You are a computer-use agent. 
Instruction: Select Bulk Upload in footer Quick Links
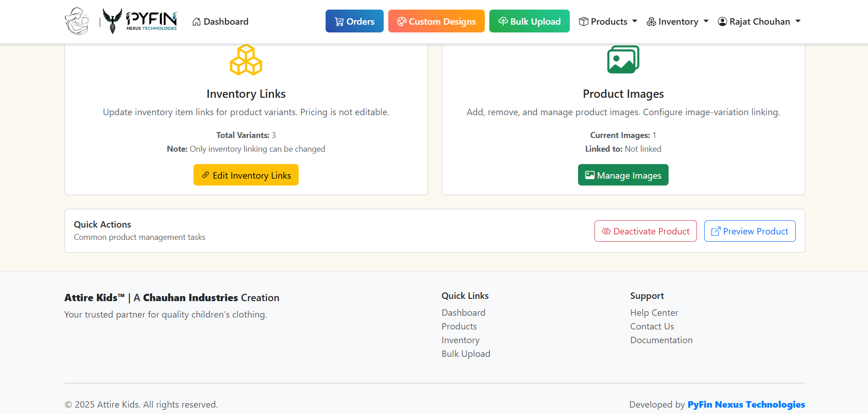point(466,354)
